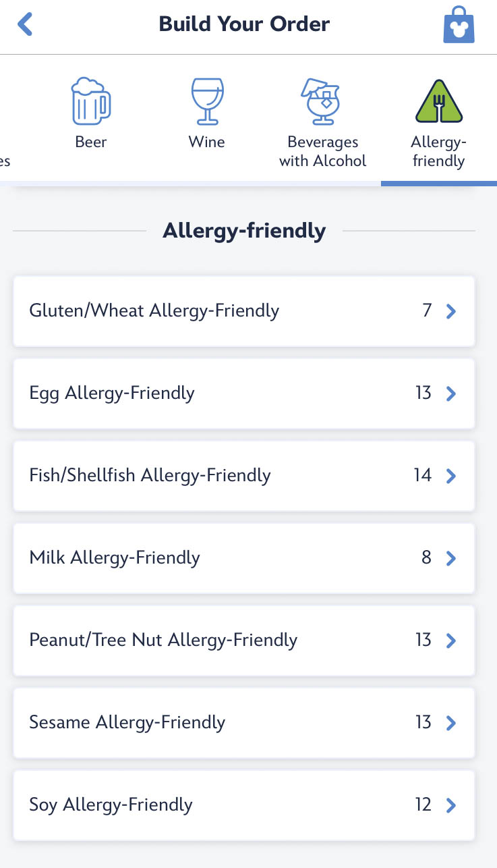Tap the cocktail glass icon

click(321, 102)
